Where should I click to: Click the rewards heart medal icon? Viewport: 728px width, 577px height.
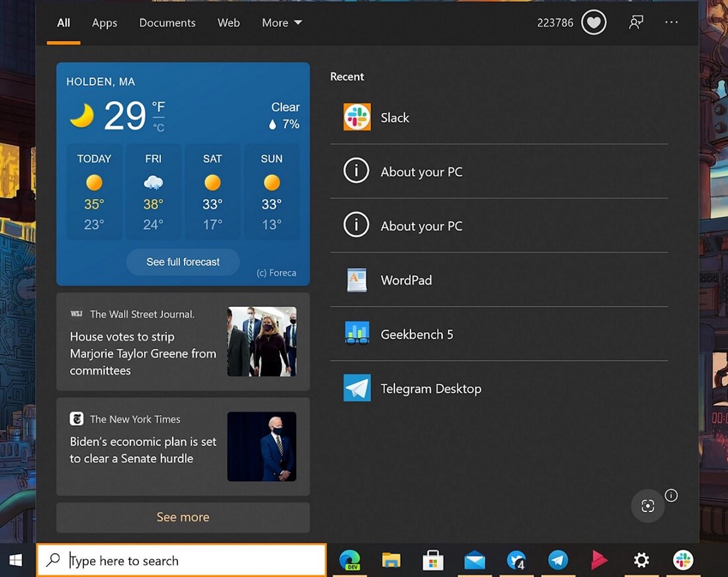click(x=593, y=23)
